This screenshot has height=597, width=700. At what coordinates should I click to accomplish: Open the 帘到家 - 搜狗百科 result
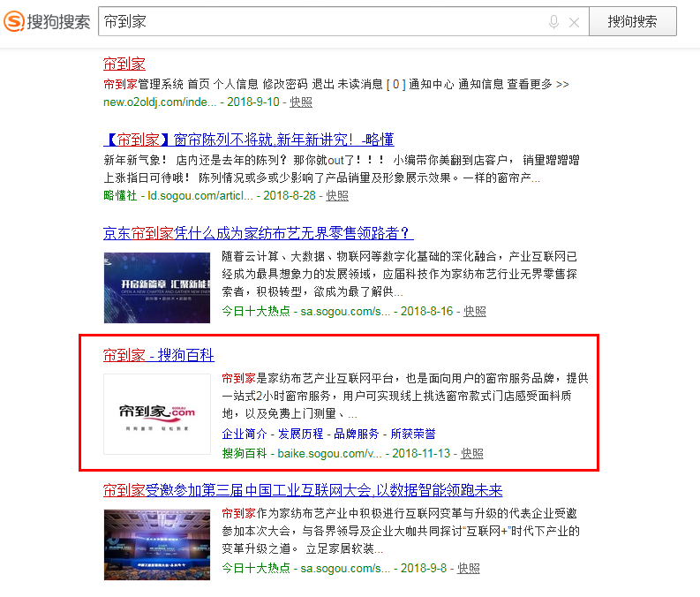[159, 355]
